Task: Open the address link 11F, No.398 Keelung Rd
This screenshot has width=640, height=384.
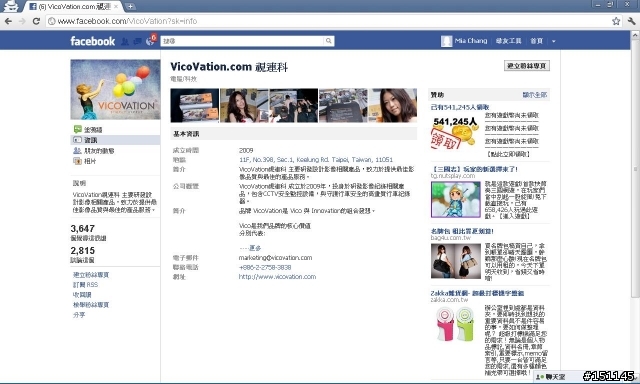Action: (x=316, y=160)
